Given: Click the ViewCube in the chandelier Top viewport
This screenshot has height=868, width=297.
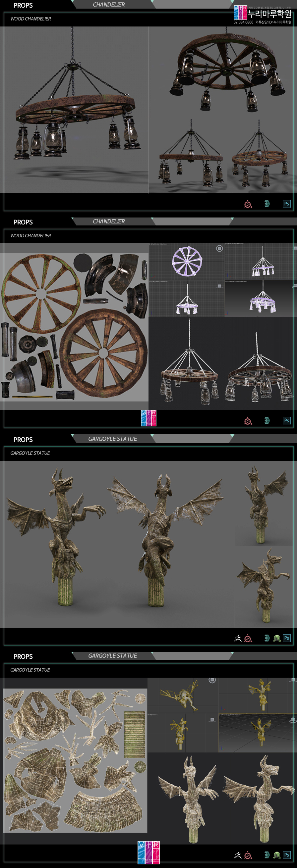Looking at the screenshot, I should [x=219, y=248].
